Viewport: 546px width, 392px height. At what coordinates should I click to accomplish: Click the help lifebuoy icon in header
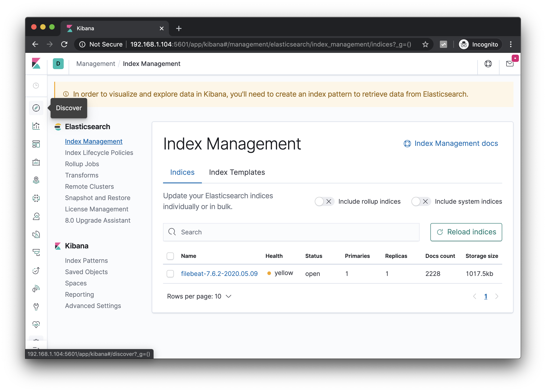click(x=488, y=64)
